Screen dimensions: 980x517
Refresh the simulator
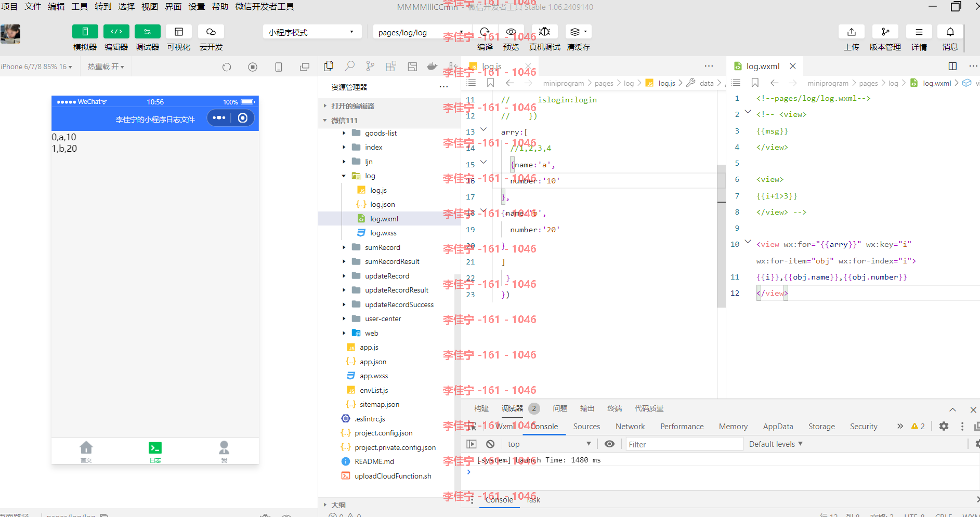click(227, 67)
